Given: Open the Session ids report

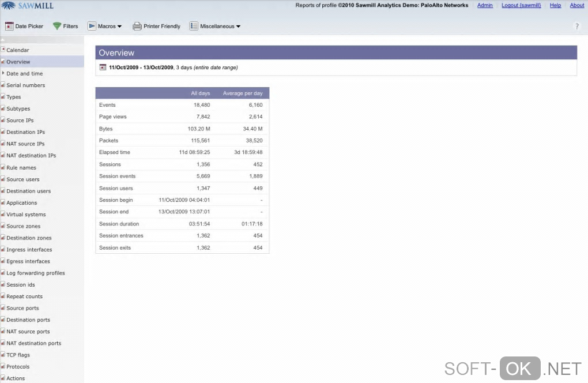Looking at the screenshot, I should point(21,285).
